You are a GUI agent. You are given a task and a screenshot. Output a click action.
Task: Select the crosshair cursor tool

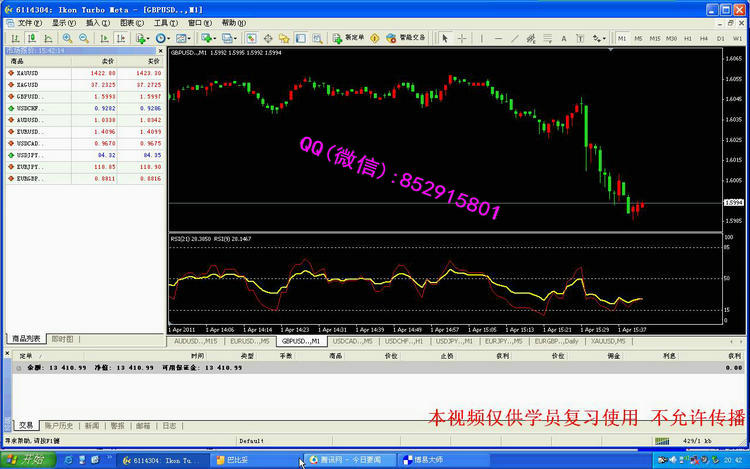[461, 38]
